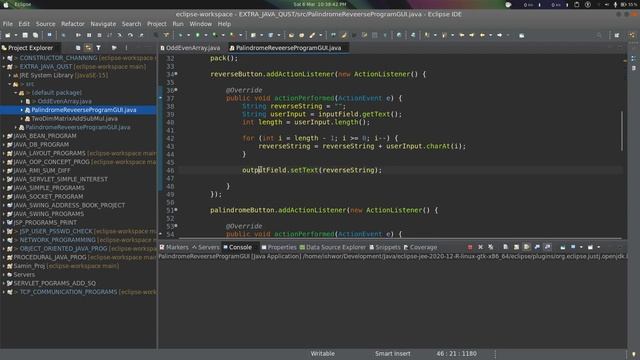The width and height of the screenshot is (640, 360).
Task: Click the Forward navigation arrow in the toolbar
Action: (500, 35)
